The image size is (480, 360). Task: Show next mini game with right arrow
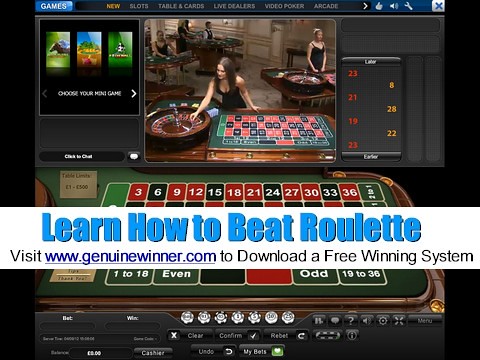coord(134,94)
